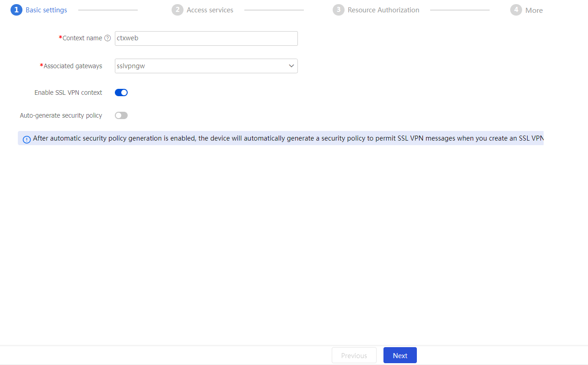Turn on Auto-generate security policy switch

(x=121, y=115)
